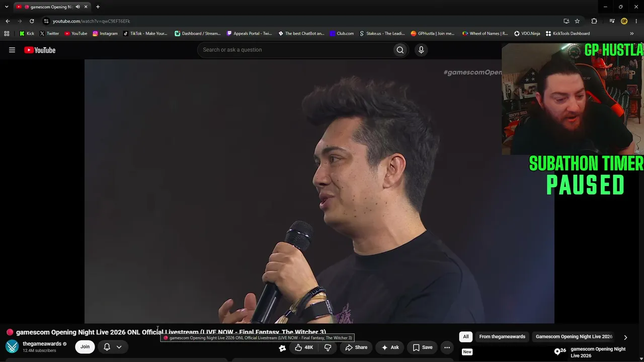The width and height of the screenshot is (644, 362).
Task: Close the gamescom Opening Night tab
Action: point(86,7)
